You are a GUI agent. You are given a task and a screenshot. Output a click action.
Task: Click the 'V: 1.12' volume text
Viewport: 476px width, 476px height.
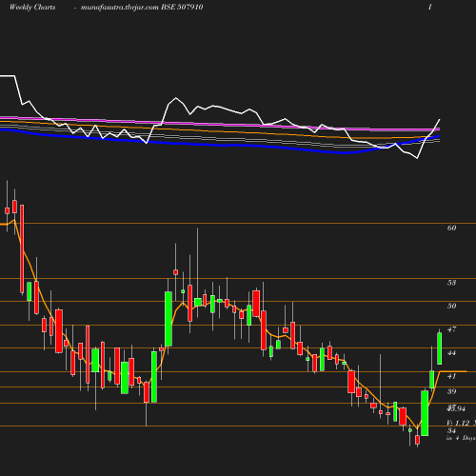click(458, 423)
